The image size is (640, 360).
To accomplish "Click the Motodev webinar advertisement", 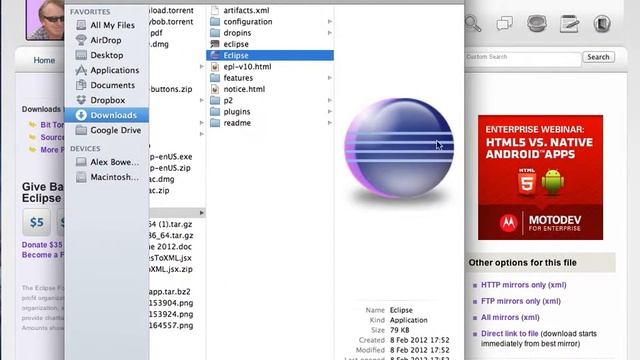I will click(x=540, y=178).
